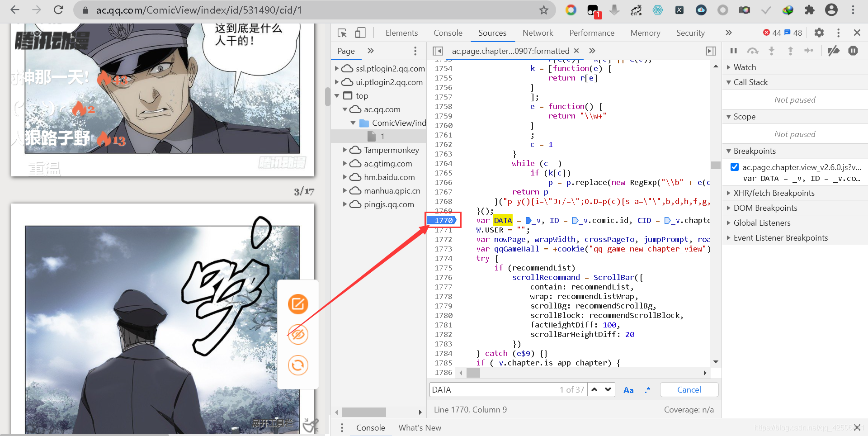Click the browser back arrow
Image resolution: width=868 pixels, height=436 pixels.
pyautogui.click(x=15, y=10)
